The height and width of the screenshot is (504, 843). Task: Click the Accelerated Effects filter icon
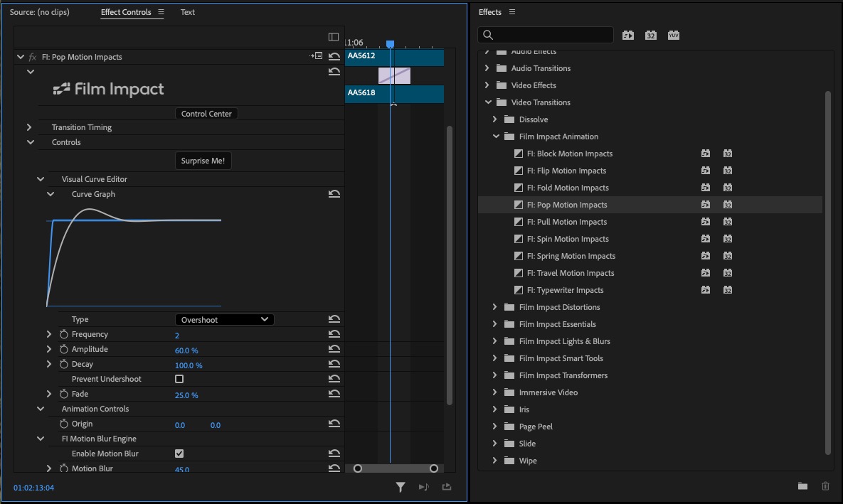(628, 35)
